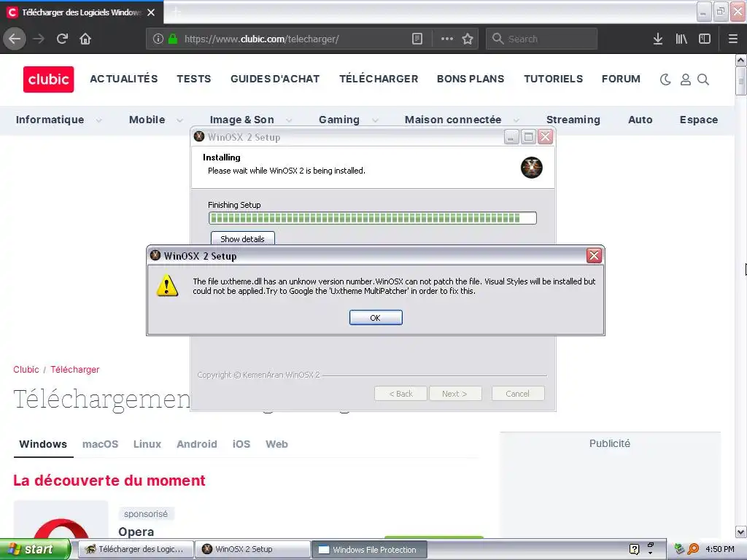This screenshot has width=747, height=560.
Task: Click the page scrollbar down arrow
Action: pyautogui.click(x=740, y=532)
